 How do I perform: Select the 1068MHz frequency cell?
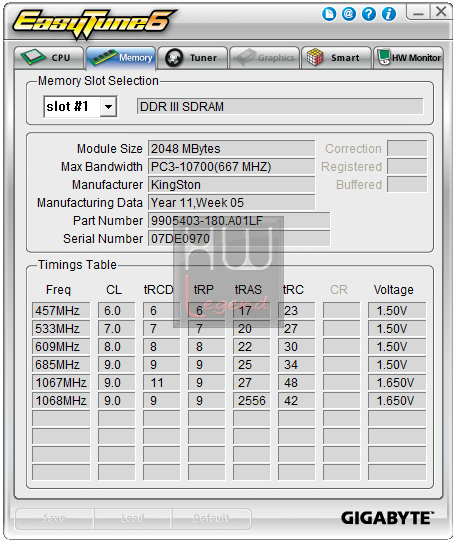pos(61,401)
